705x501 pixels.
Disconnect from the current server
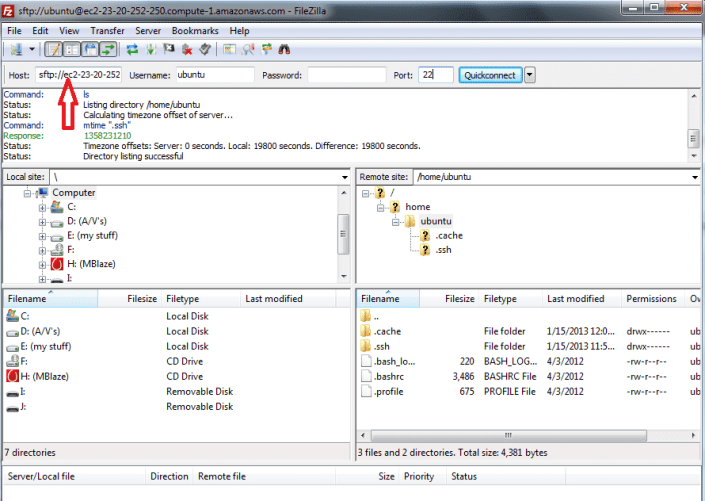click(x=187, y=49)
